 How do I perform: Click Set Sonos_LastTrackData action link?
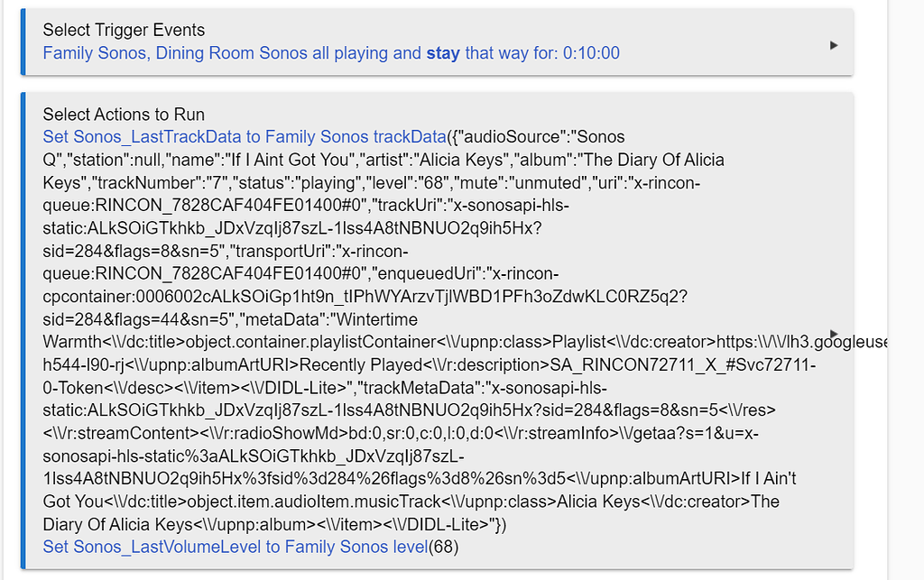[x=244, y=137]
